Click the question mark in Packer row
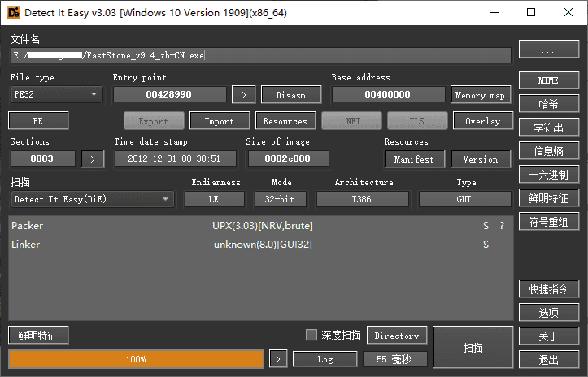 point(502,226)
